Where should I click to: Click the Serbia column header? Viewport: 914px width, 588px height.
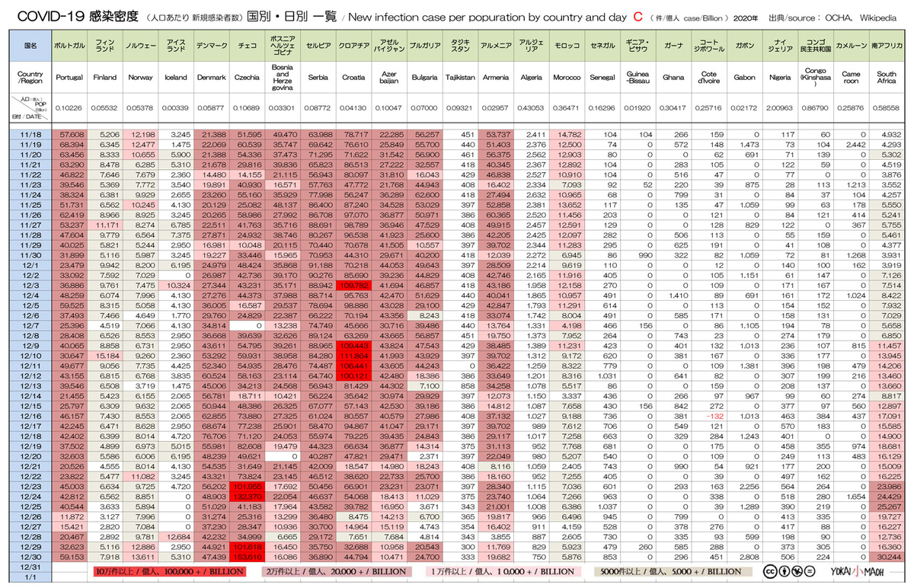point(318,78)
